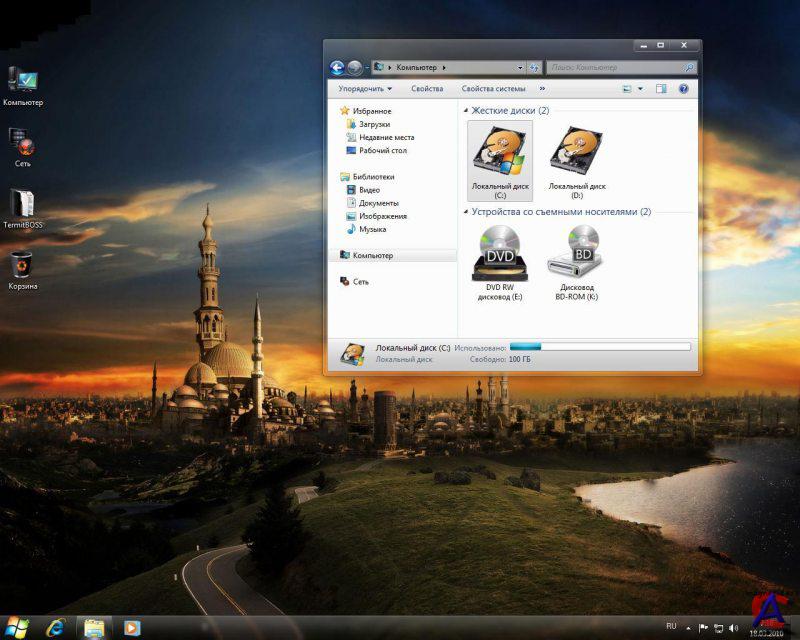Launch Internet Explorer from the taskbar
800x640 pixels.
[55, 627]
